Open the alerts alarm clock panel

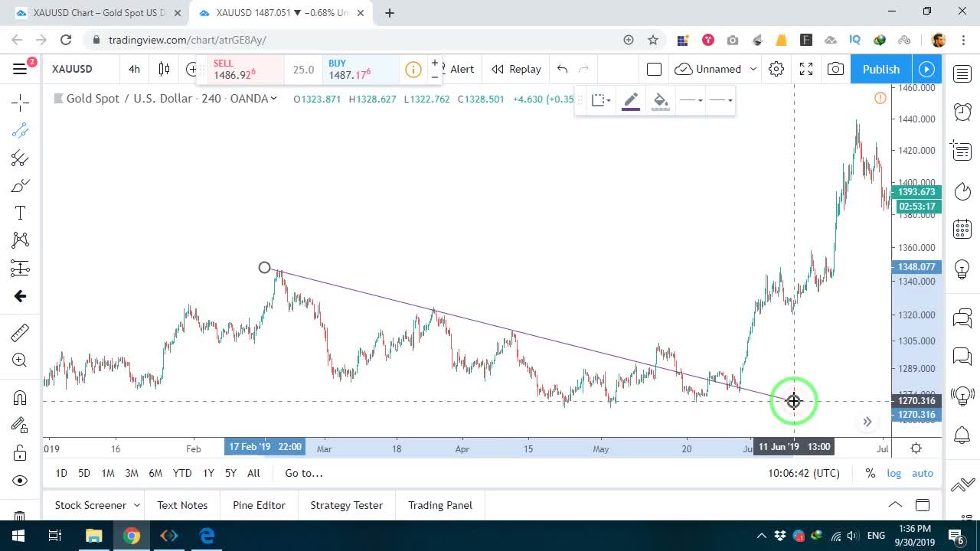(962, 112)
